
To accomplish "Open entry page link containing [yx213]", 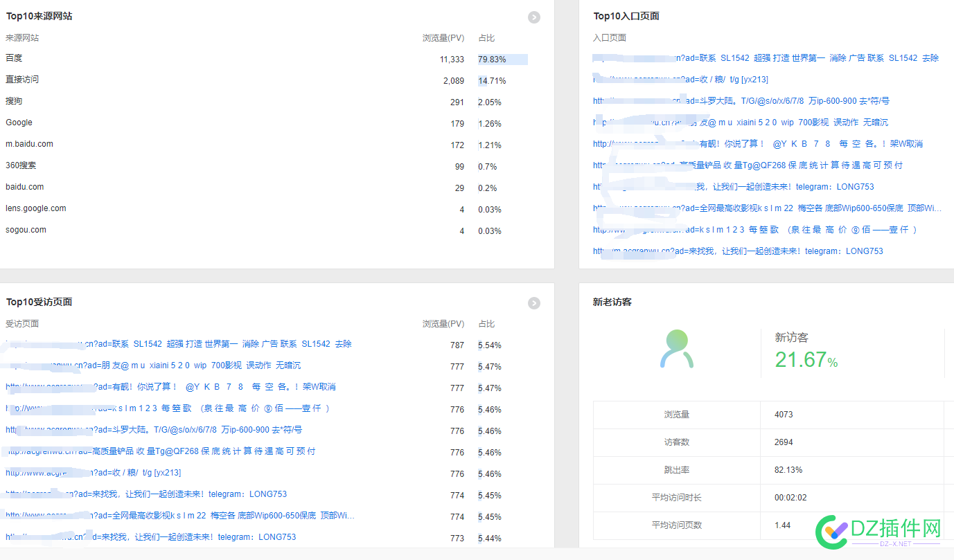I will pyautogui.click(x=680, y=80).
